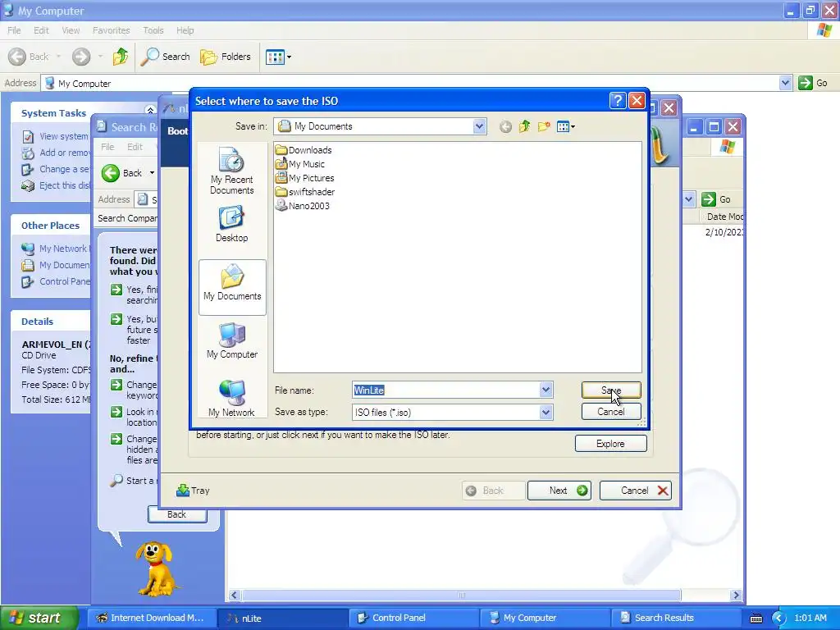The width and height of the screenshot is (840, 630).
Task: Open the swiftshader folder
Action: [305, 192]
